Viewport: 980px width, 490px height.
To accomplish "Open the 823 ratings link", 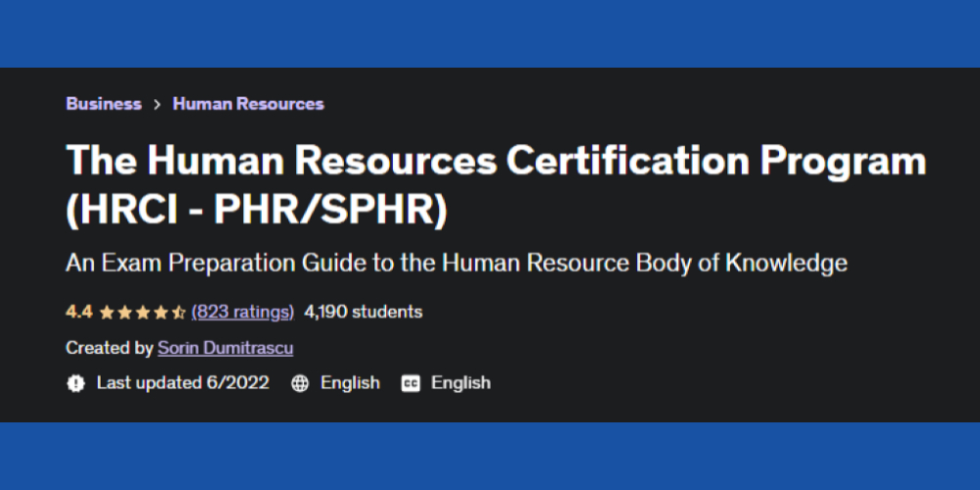I will (x=242, y=312).
